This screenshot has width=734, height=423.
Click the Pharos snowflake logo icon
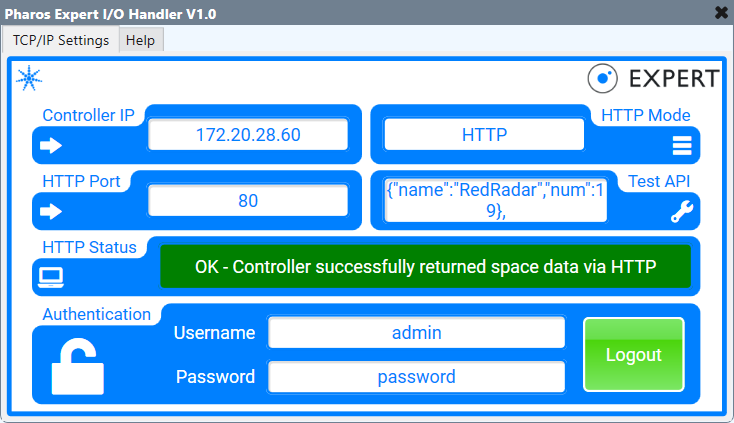point(29,78)
